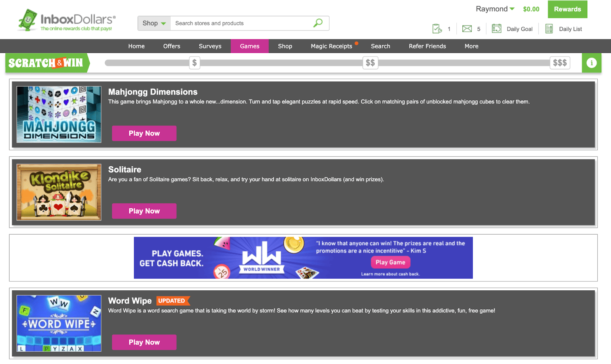Go to the Home tab
Viewport: 611px width, 364px height.
coord(136,46)
